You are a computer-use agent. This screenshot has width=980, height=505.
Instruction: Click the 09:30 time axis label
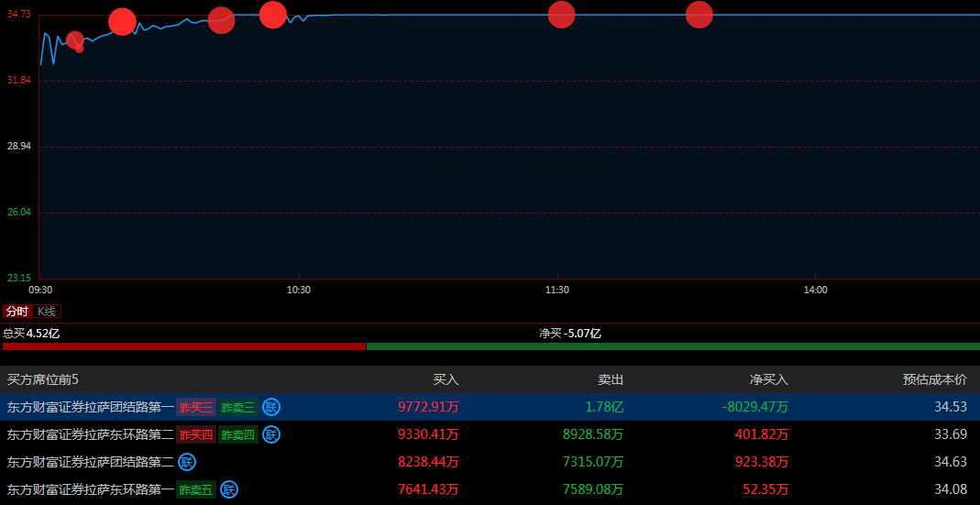[x=40, y=290]
